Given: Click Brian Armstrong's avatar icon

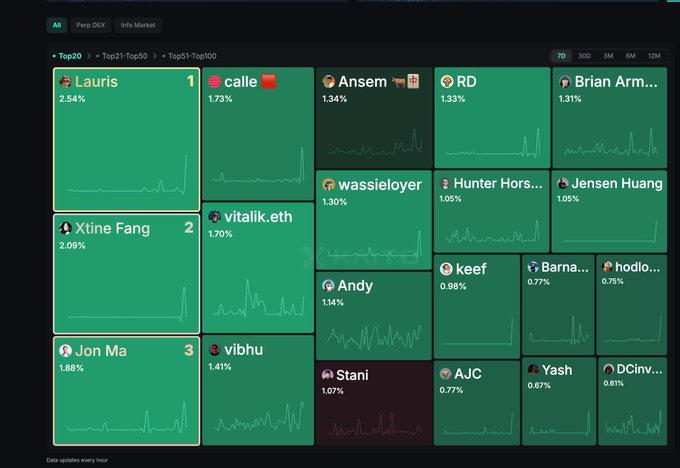Looking at the screenshot, I should 565,82.
